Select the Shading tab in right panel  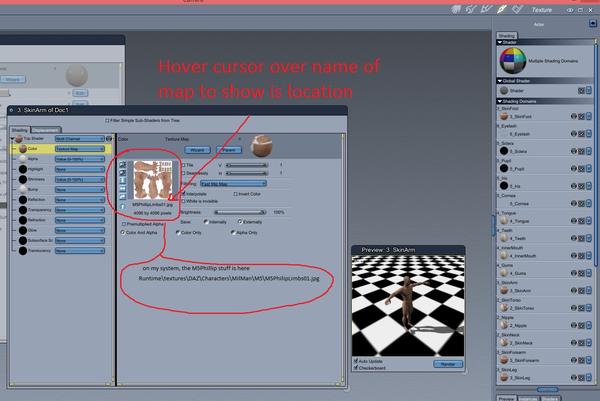[507, 36]
